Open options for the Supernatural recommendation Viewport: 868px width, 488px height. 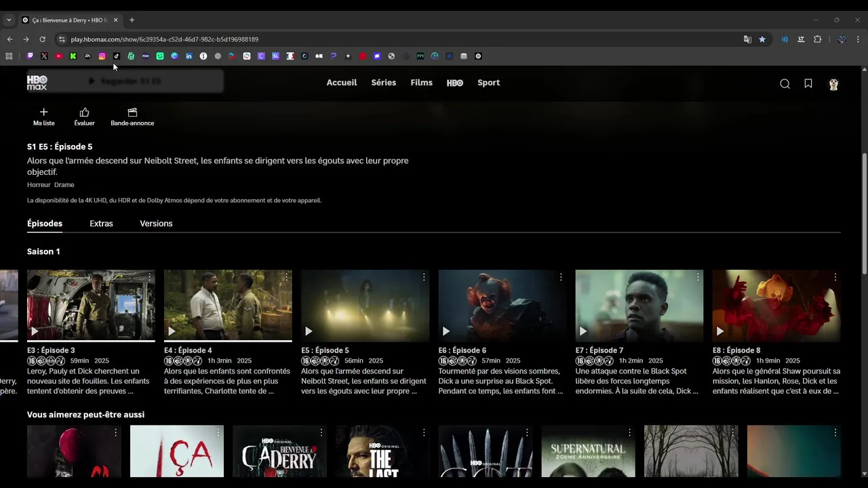click(629, 432)
